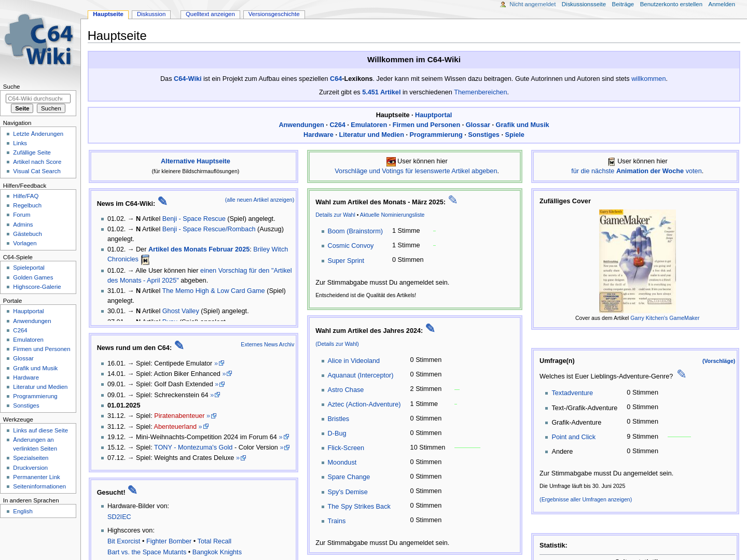Open external link icon for Centipede Emulator
The height and width of the screenshot is (560, 747).
tap(222, 363)
